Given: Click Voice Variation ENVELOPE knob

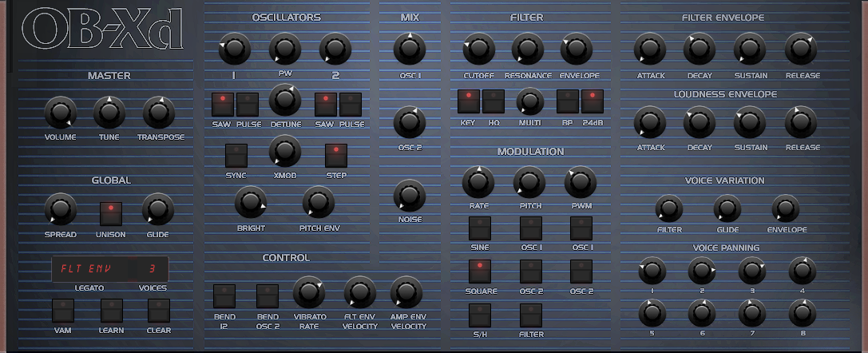Looking at the screenshot, I should click(786, 208).
